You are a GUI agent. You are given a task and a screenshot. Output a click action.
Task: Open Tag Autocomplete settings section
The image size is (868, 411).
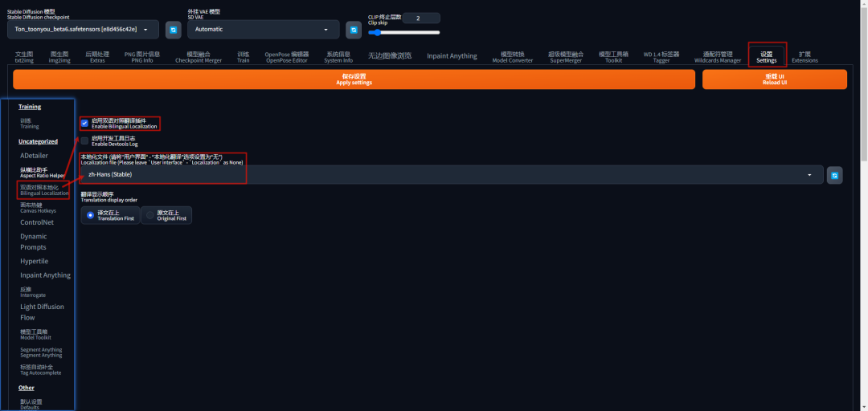click(x=36, y=369)
